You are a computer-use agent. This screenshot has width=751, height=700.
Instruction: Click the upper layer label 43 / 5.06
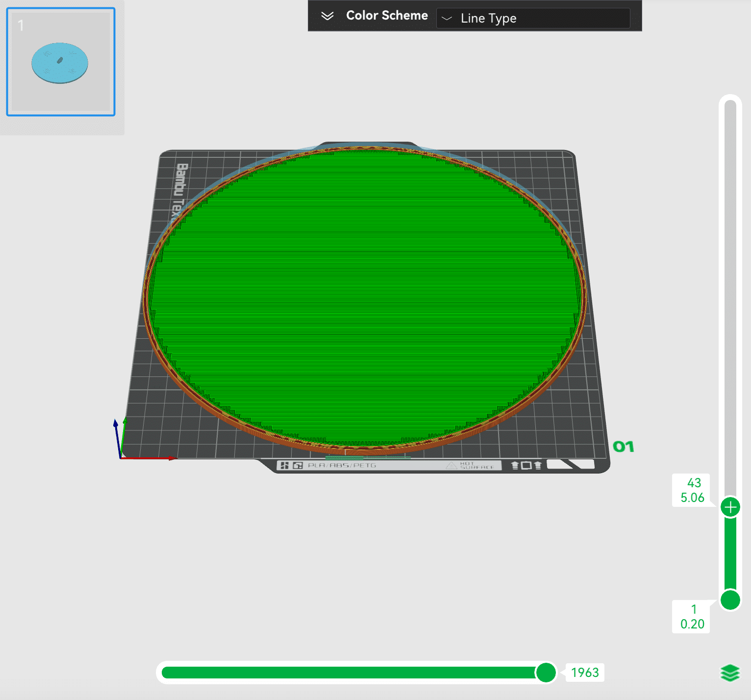[692, 490]
